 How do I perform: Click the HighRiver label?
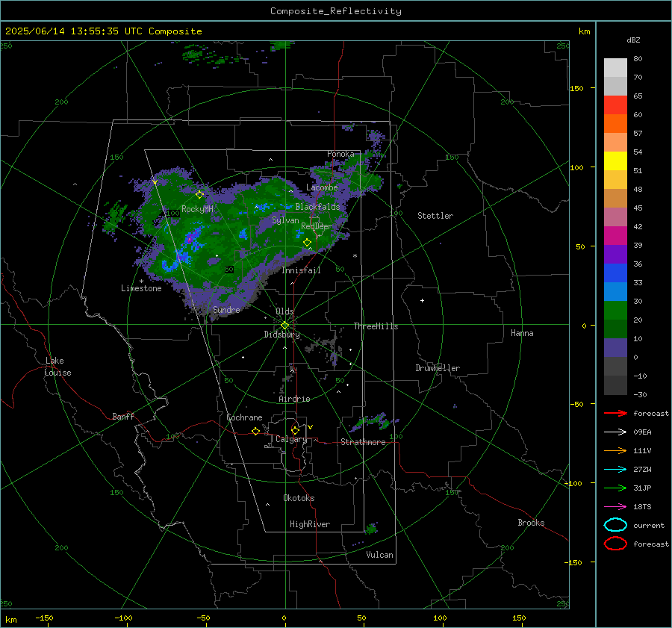click(x=309, y=524)
